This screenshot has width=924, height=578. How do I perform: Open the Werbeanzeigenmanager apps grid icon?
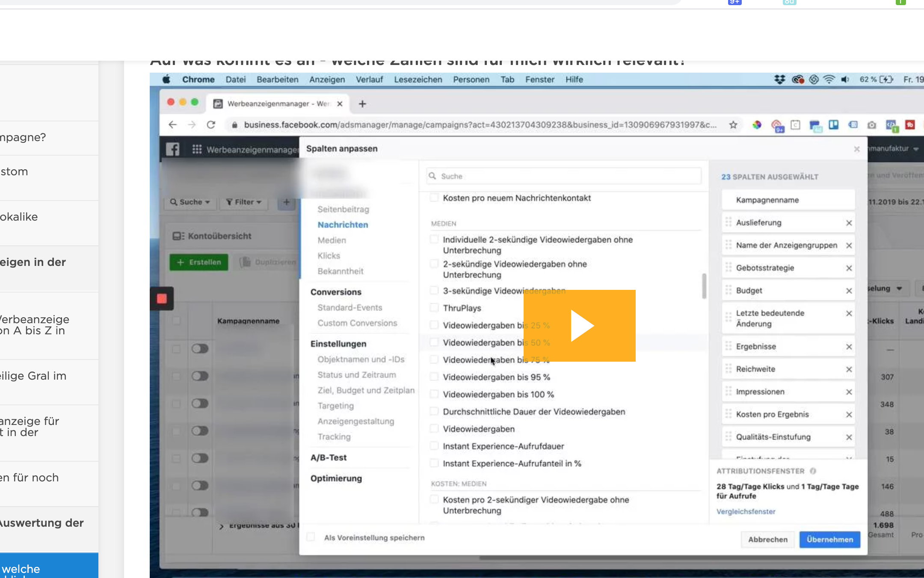tap(197, 149)
